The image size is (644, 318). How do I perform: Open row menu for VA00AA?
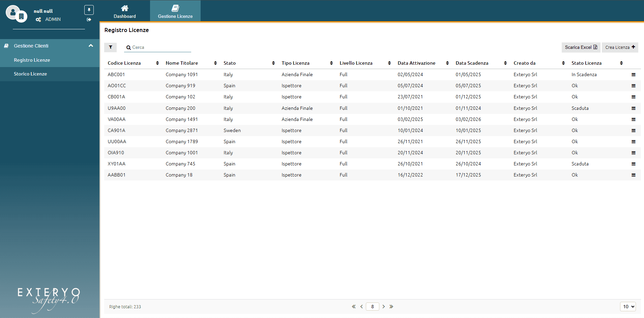click(634, 119)
